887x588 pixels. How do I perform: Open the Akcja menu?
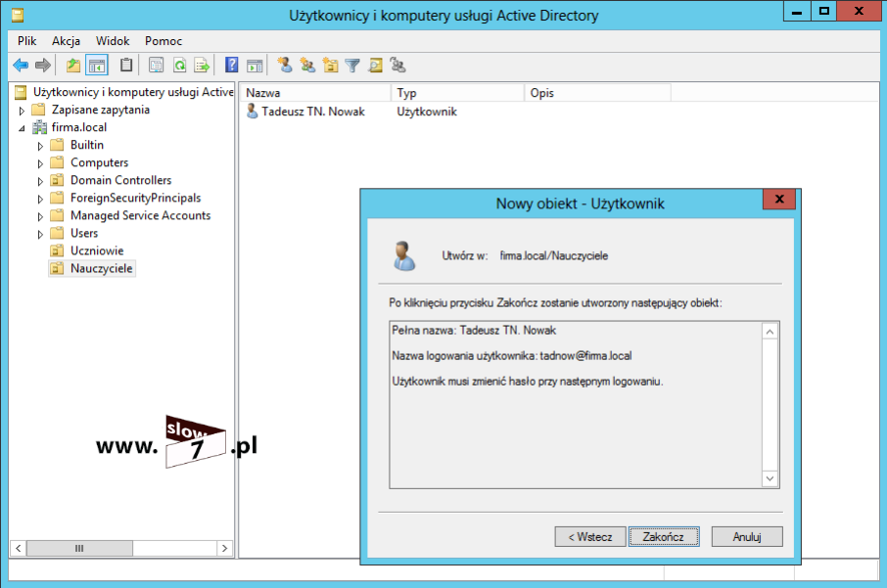pos(66,41)
